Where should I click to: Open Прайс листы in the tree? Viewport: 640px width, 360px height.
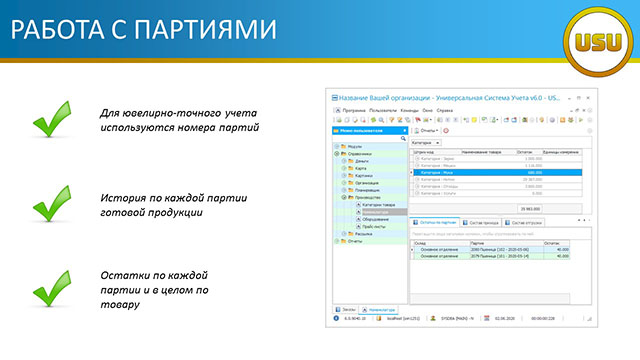click(374, 227)
